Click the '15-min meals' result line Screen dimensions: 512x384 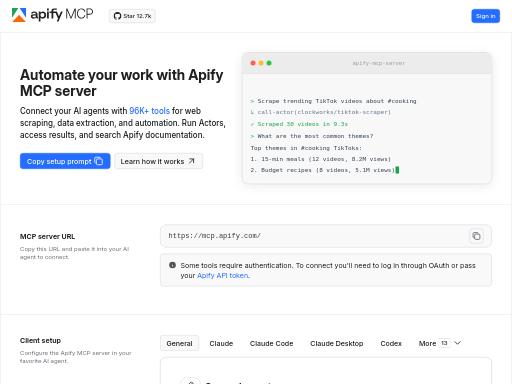click(x=320, y=159)
